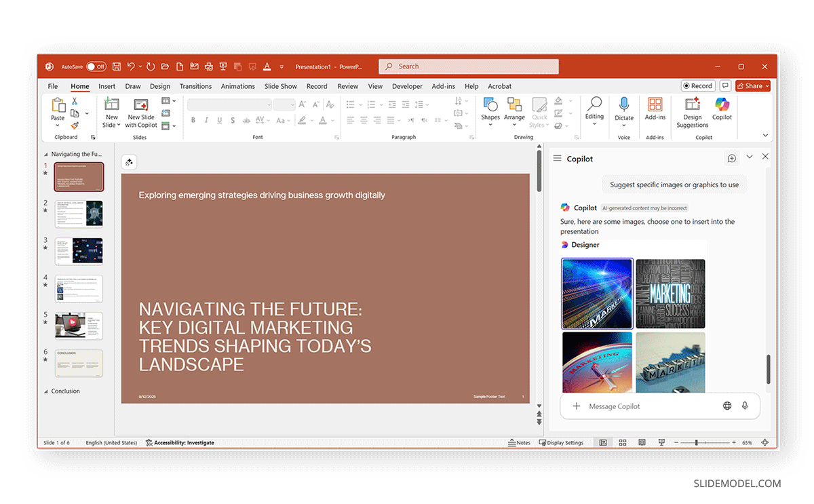Viewport: 814px width, 504px height.
Task: Open Copilot from the ribbon
Action: click(x=722, y=109)
